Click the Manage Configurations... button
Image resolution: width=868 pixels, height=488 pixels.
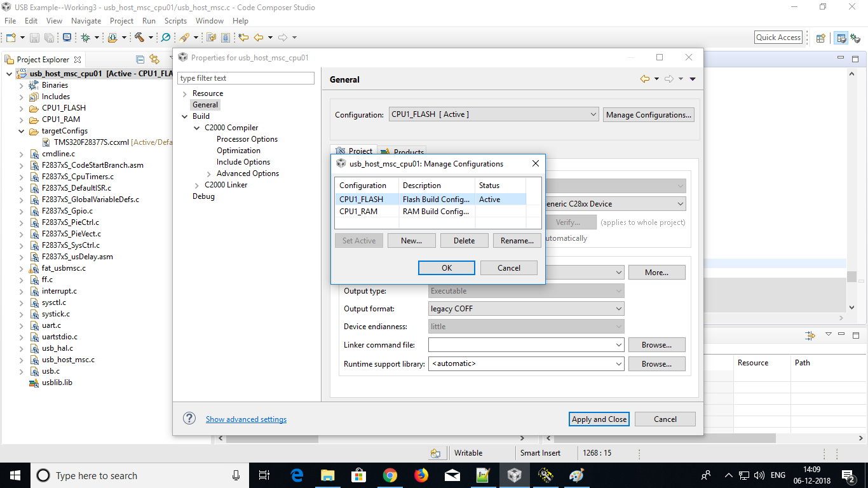pos(648,114)
